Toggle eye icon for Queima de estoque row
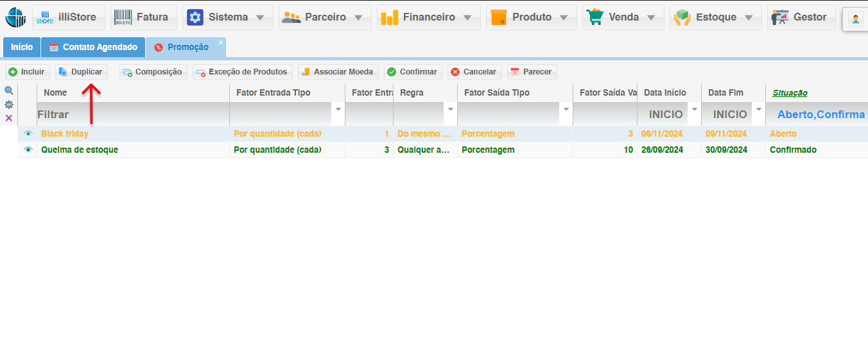This screenshot has width=868, height=337. pos(28,150)
